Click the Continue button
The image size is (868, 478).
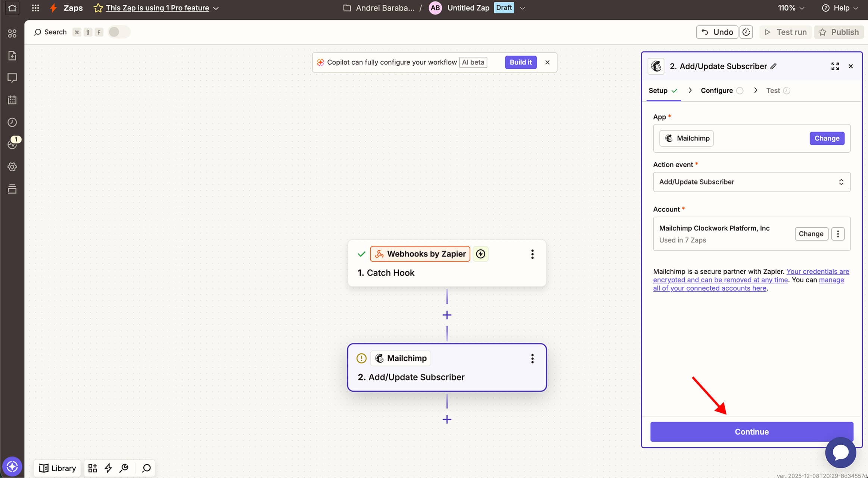[751, 432]
